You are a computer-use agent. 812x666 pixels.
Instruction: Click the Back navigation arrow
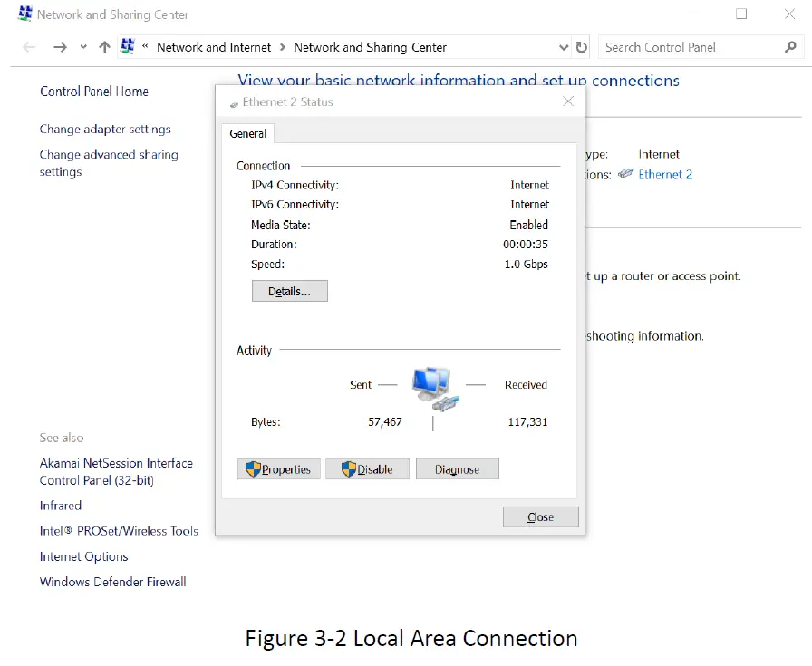(29, 47)
